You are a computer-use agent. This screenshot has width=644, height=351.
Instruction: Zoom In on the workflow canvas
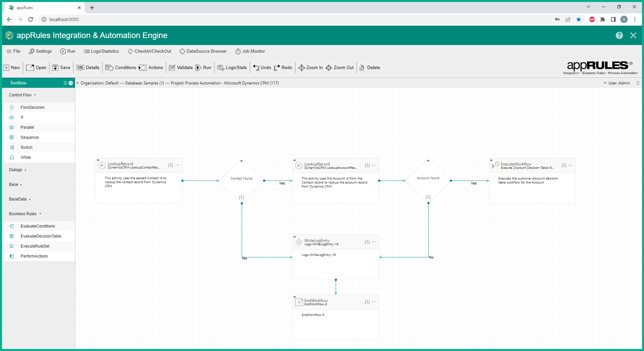pos(311,67)
